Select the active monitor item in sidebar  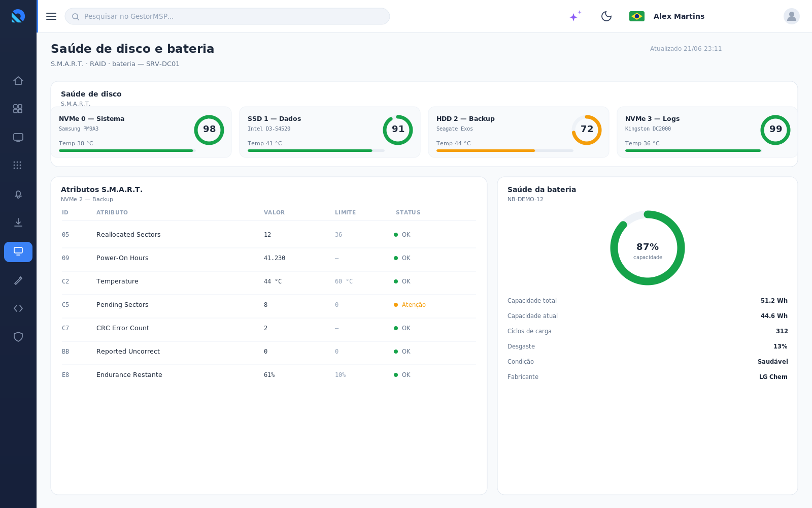click(x=18, y=252)
